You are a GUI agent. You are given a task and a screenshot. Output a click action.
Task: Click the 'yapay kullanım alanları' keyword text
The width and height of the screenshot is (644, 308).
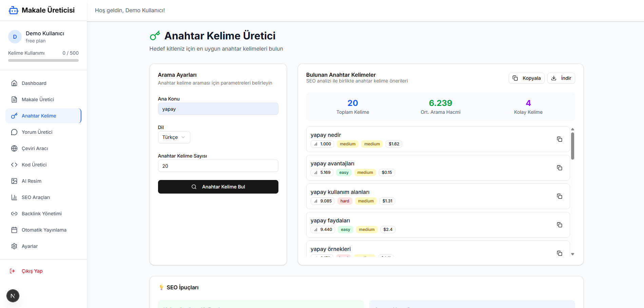point(340,192)
